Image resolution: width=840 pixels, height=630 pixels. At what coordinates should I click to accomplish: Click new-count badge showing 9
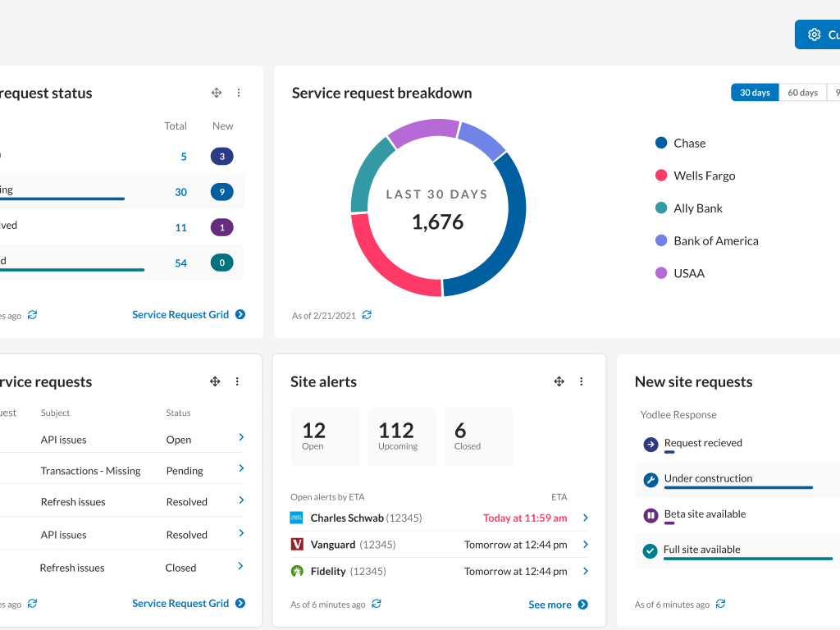coord(221,192)
